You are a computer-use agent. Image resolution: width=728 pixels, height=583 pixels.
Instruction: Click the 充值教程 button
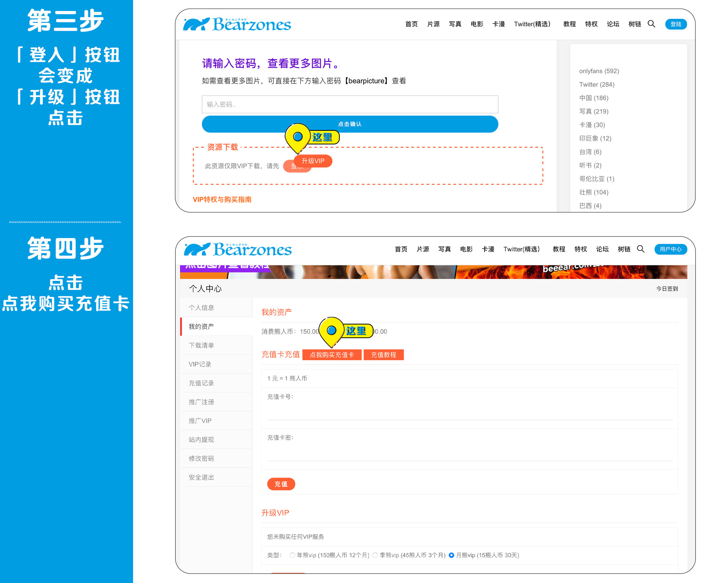click(384, 354)
